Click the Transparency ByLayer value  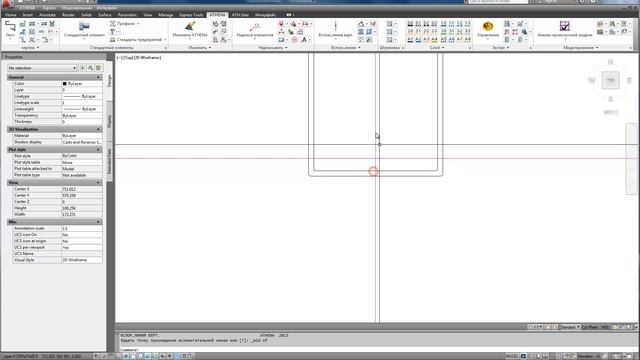tap(82, 116)
